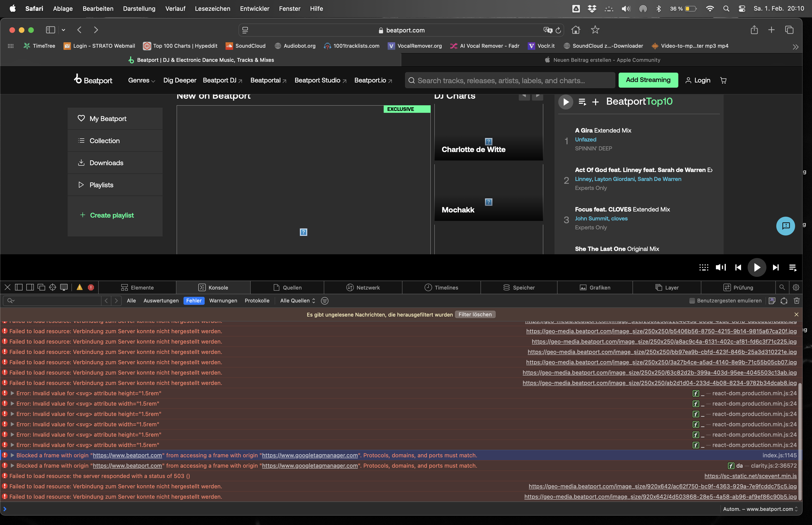
Task: Click the Add Streaming button
Action: click(648, 80)
